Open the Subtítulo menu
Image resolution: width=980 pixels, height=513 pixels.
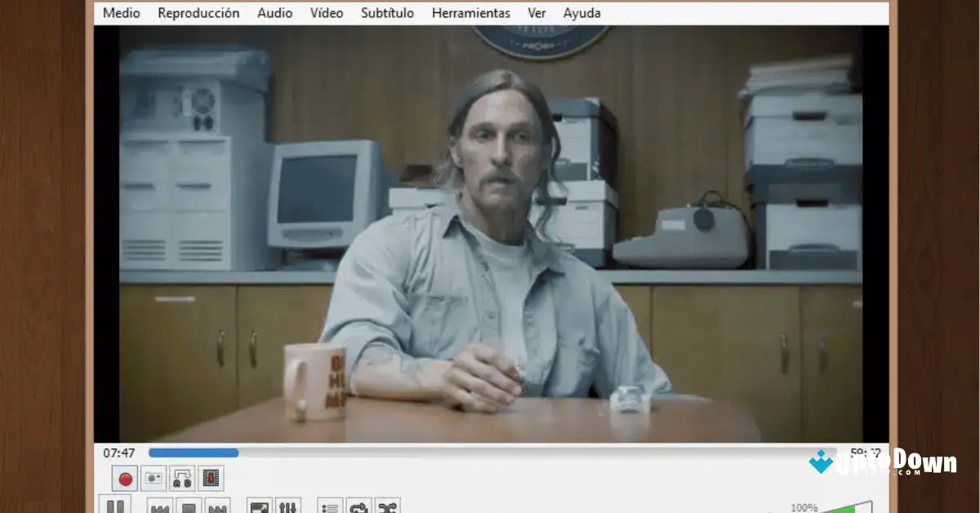(x=387, y=12)
